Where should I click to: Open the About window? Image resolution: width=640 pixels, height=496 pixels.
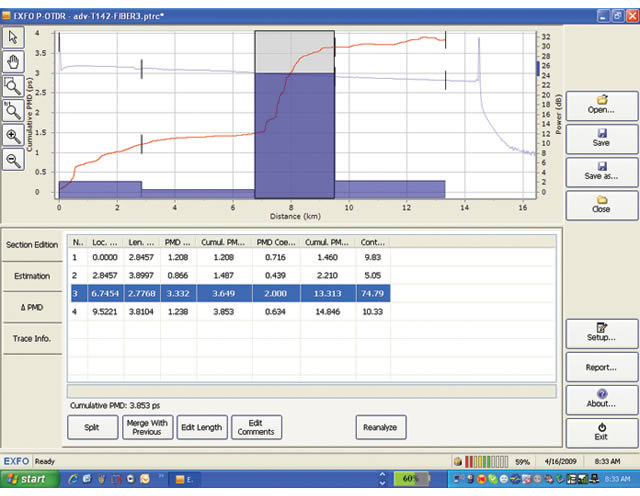pyautogui.click(x=601, y=399)
